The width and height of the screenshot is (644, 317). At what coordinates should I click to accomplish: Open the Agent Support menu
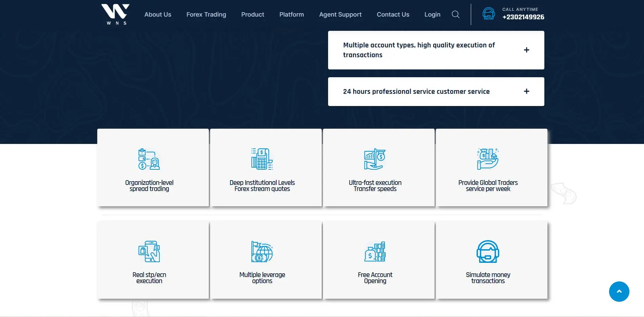(x=340, y=15)
